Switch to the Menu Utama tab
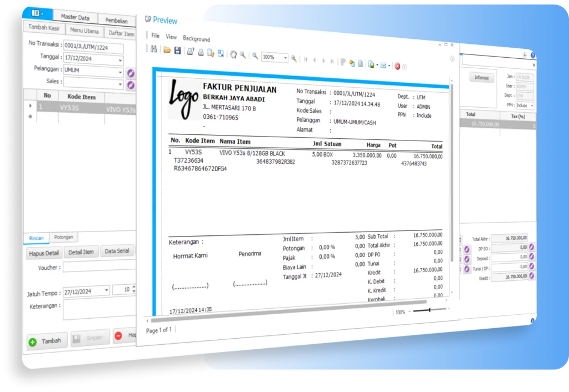This screenshot has width=569, height=392. click(84, 31)
